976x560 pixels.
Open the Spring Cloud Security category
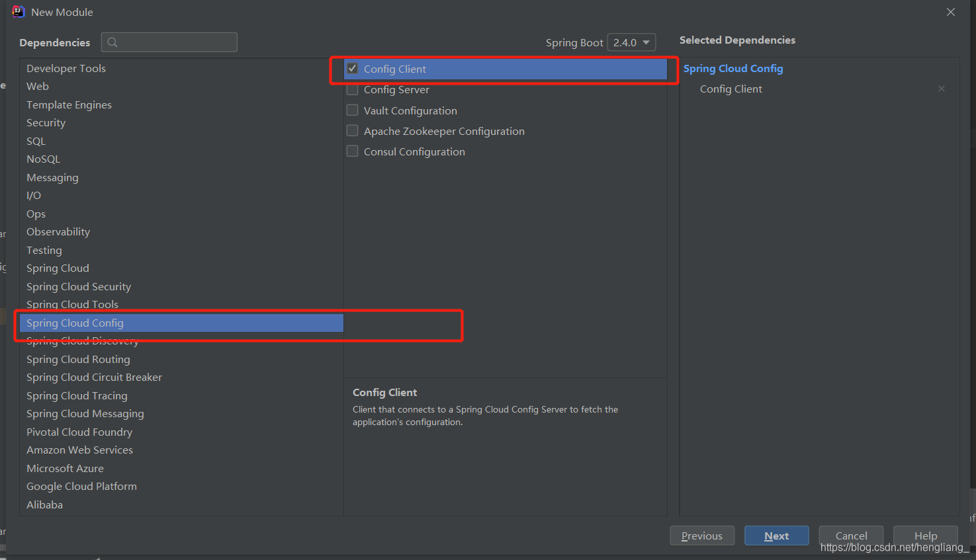181,286
